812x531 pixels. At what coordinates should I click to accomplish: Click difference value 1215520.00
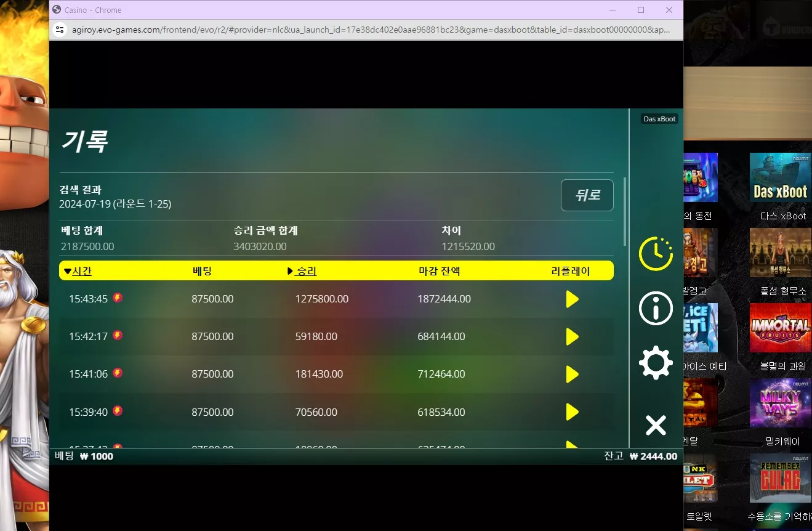coord(468,247)
